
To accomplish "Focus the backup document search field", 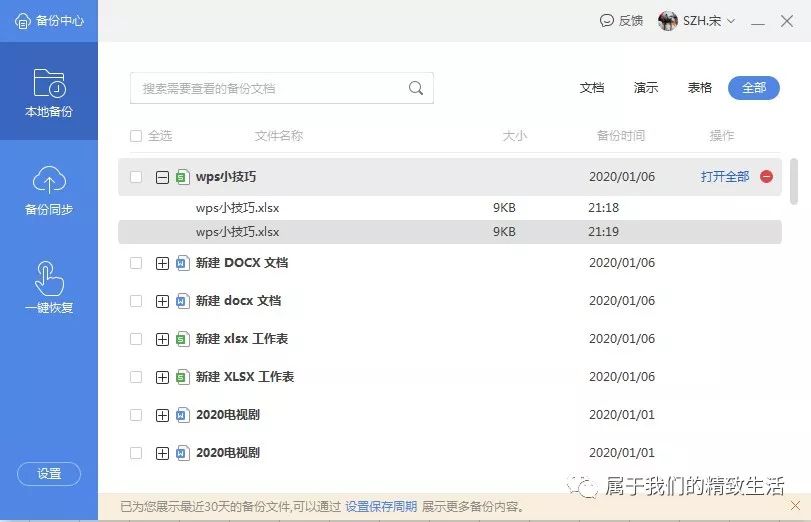I will point(282,88).
